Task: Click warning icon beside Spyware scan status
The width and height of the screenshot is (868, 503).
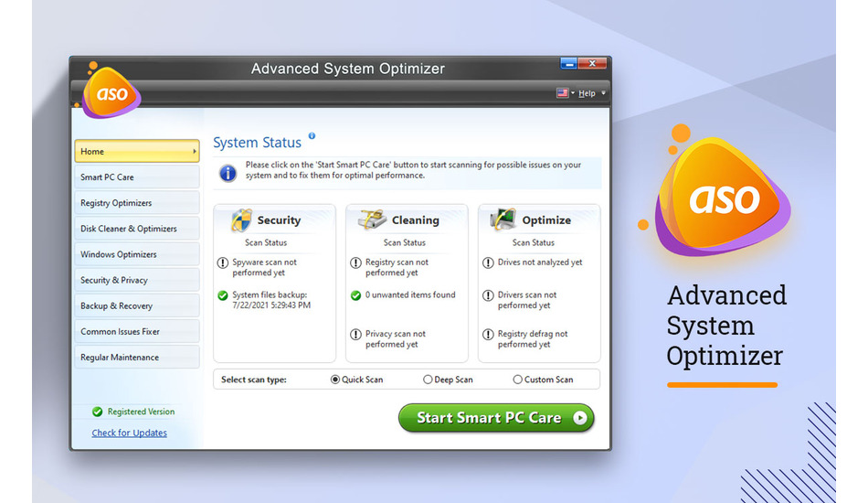Action: click(223, 262)
